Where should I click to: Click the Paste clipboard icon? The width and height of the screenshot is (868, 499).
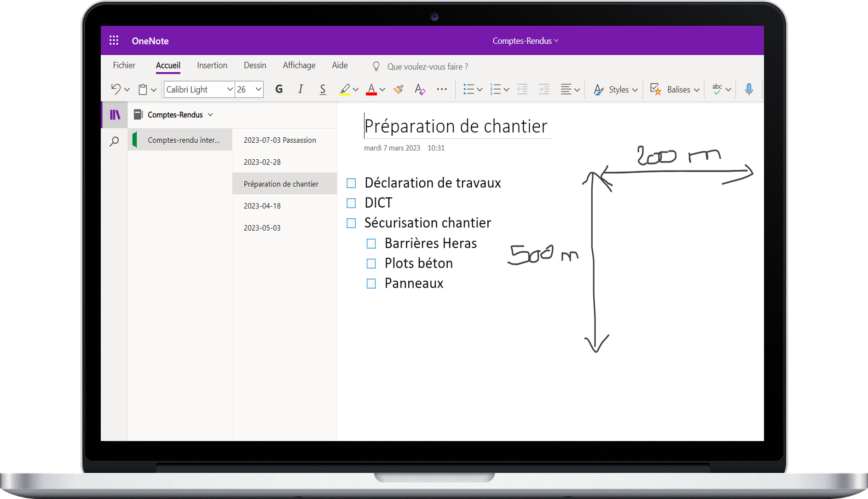[x=143, y=89]
